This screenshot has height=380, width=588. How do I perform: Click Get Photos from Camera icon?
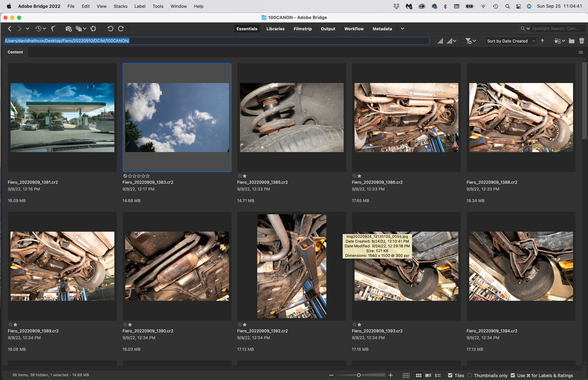tap(68, 29)
